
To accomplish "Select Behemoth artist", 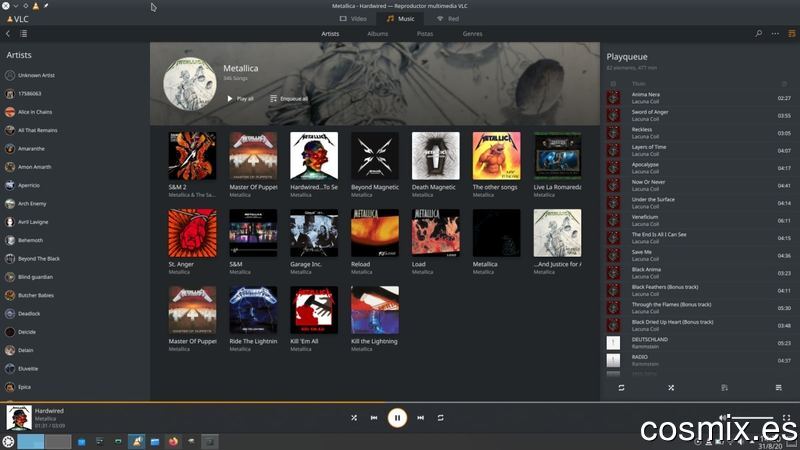I will 74,240.
